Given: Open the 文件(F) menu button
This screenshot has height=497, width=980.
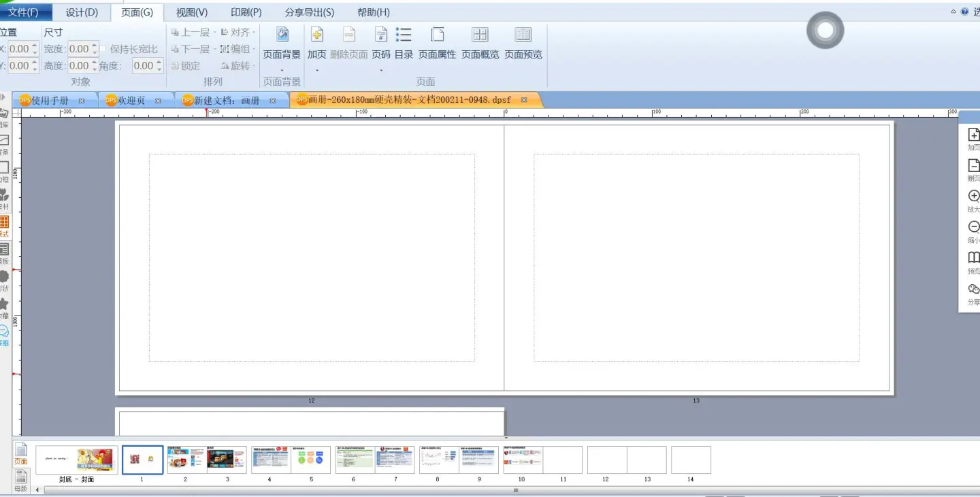Looking at the screenshot, I should click(x=24, y=12).
